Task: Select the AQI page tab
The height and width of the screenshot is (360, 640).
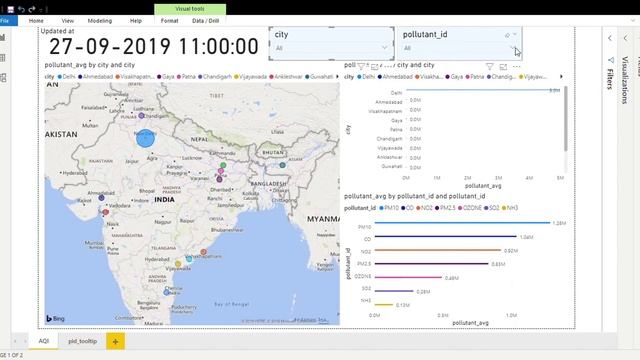Action: [x=44, y=341]
